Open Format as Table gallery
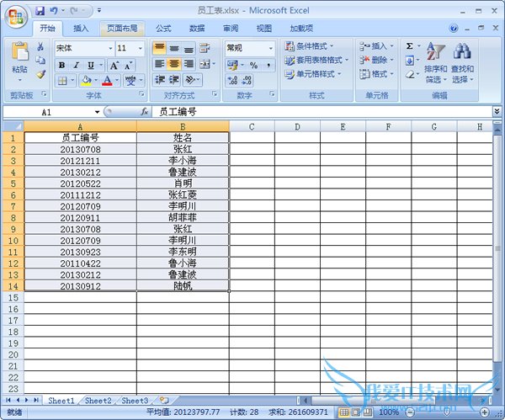Image resolution: width=505 pixels, height=420 pixels. (x=316, y=60)
